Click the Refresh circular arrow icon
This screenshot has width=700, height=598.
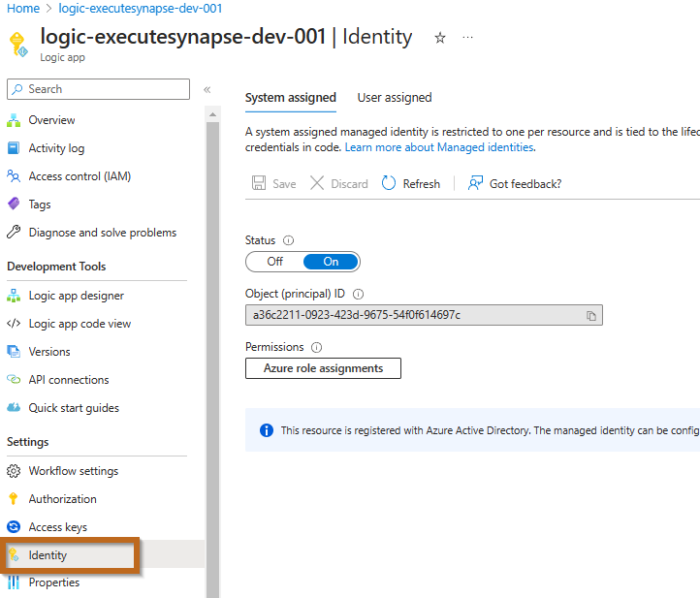[389, 183]
